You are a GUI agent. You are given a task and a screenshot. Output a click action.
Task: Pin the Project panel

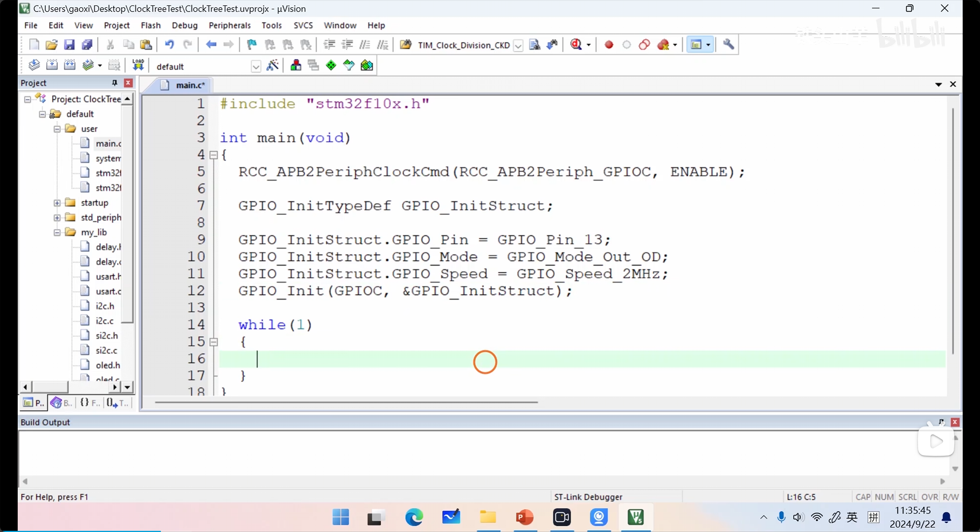tap(114, 83)
